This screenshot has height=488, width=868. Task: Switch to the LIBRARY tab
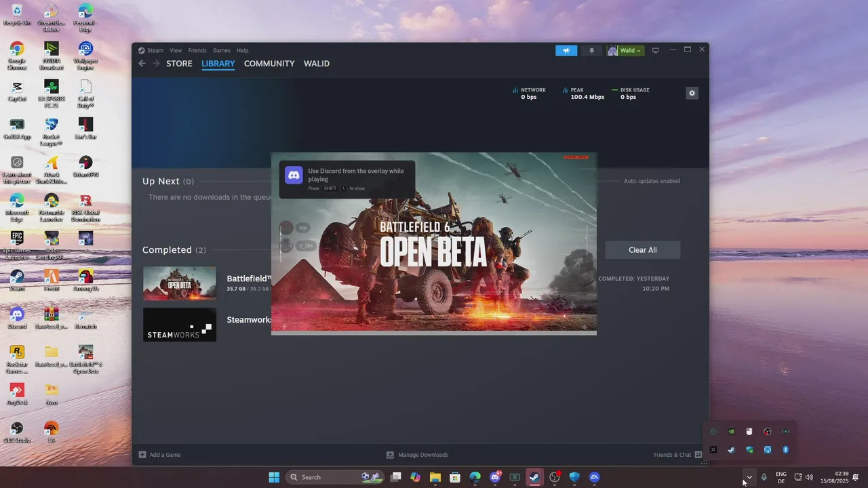[218, 64]
